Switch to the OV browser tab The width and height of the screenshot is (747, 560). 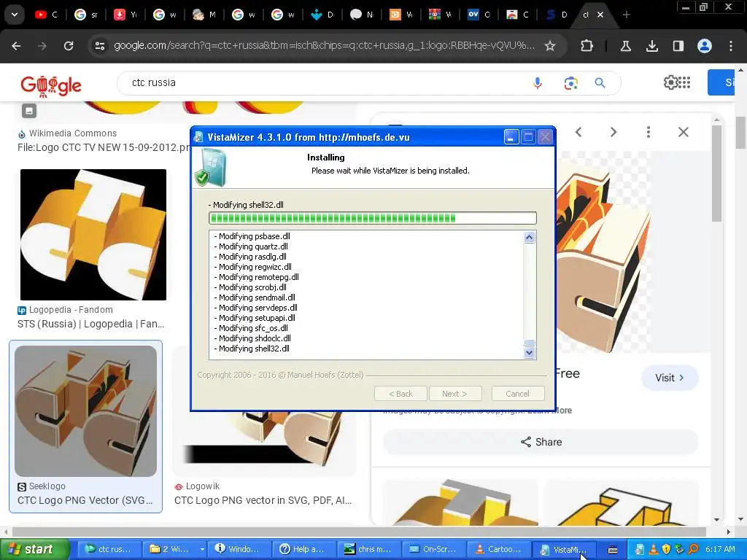[x=479, y=15]
